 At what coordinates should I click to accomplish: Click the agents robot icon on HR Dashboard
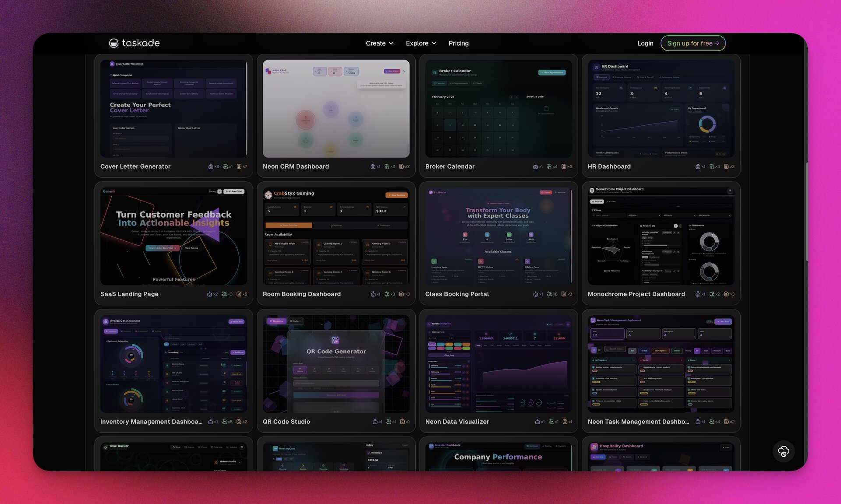tap(698, 166)
